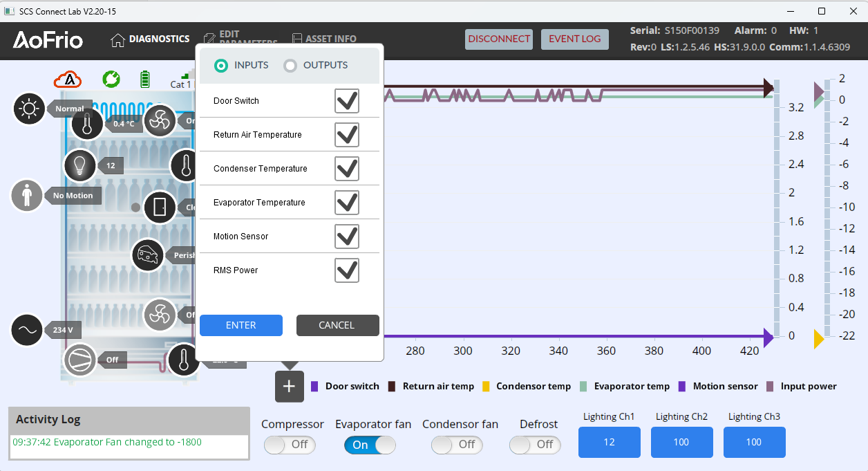Click the lower condenser fan icon
The image size is (868, 471).
[x=159, y=315]
